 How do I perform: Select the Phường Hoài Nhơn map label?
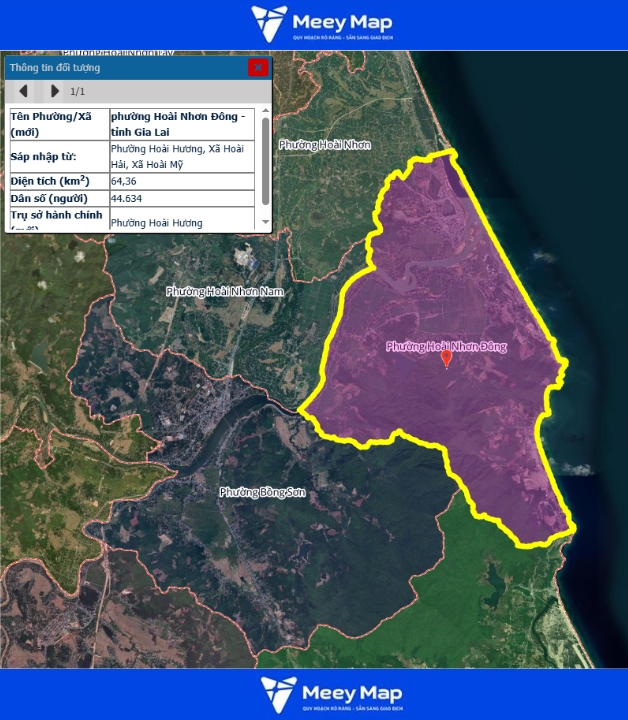(325, 145)
